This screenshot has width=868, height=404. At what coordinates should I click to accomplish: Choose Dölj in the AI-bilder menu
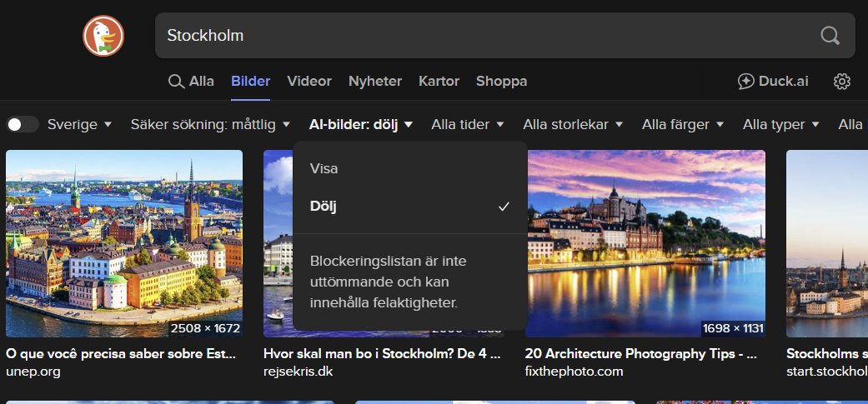point(409,207)
